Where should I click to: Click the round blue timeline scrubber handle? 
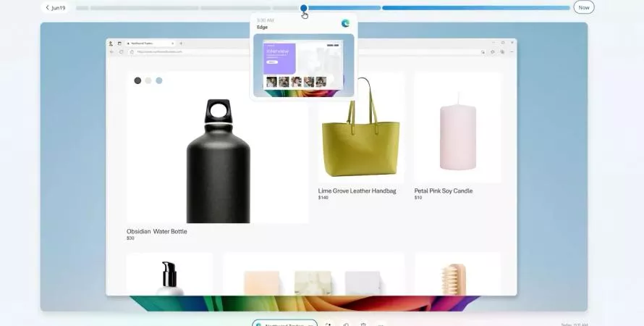click(x=303, y=8)
